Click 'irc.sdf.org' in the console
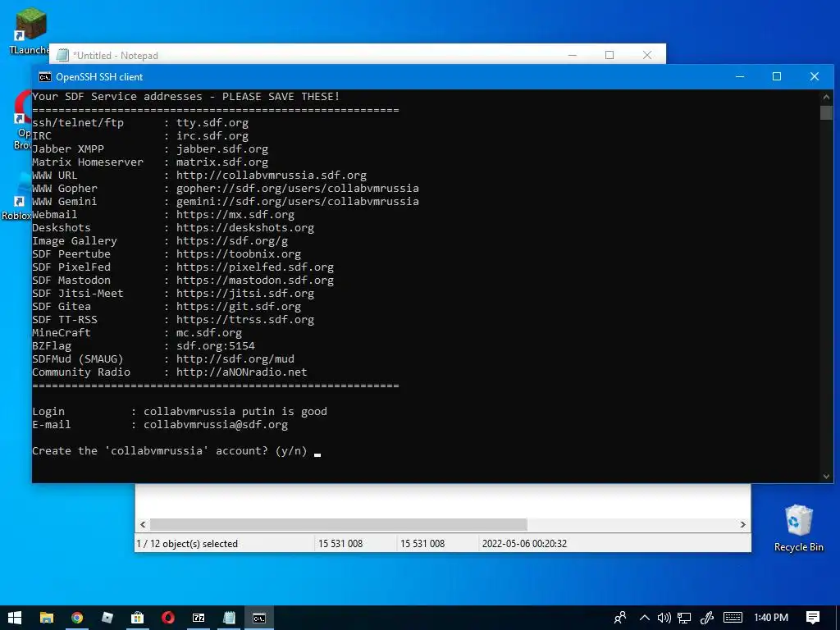840x630 pixels. pyautogui.click(x=212, y=136)
